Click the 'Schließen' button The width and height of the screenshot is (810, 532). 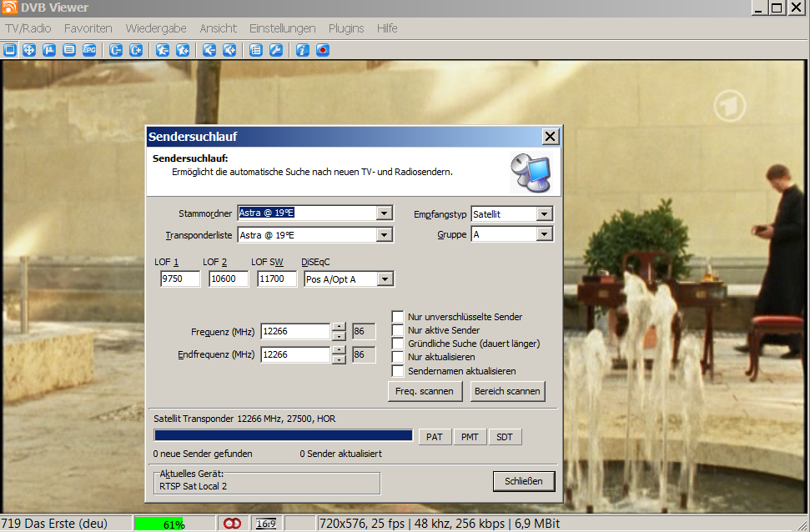click(524, 481)
